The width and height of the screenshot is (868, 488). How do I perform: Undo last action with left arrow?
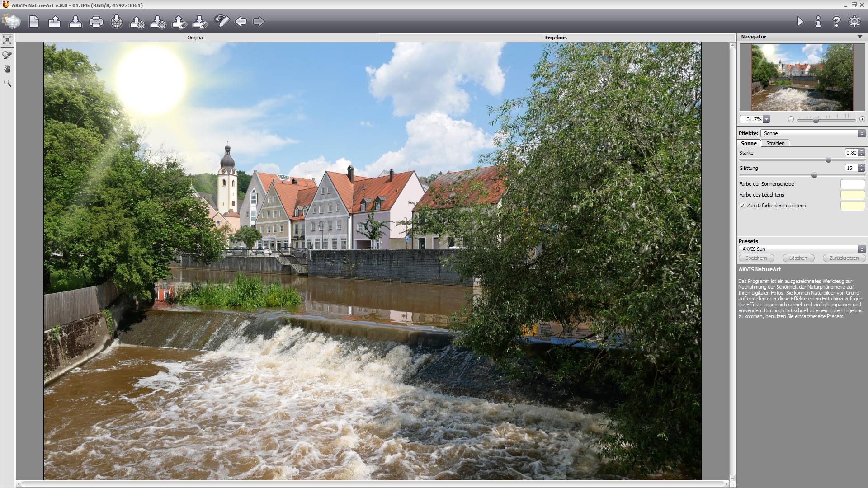241,21
